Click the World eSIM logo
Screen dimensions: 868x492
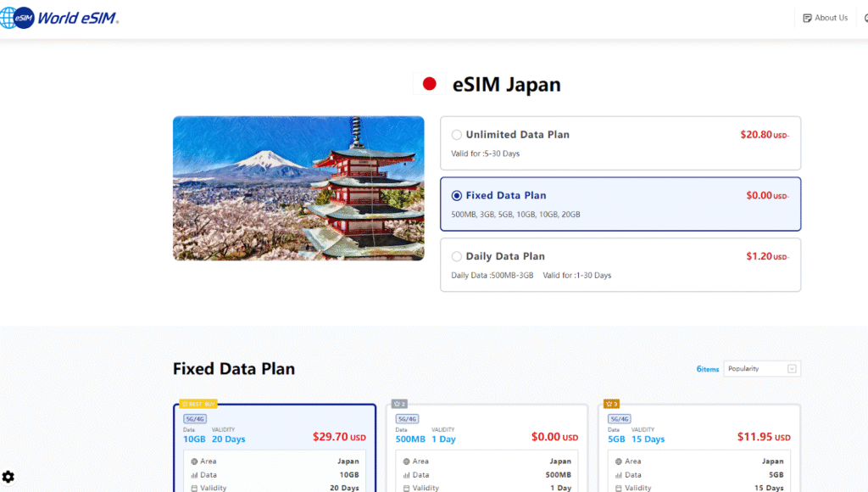click(x=59, y=18)
